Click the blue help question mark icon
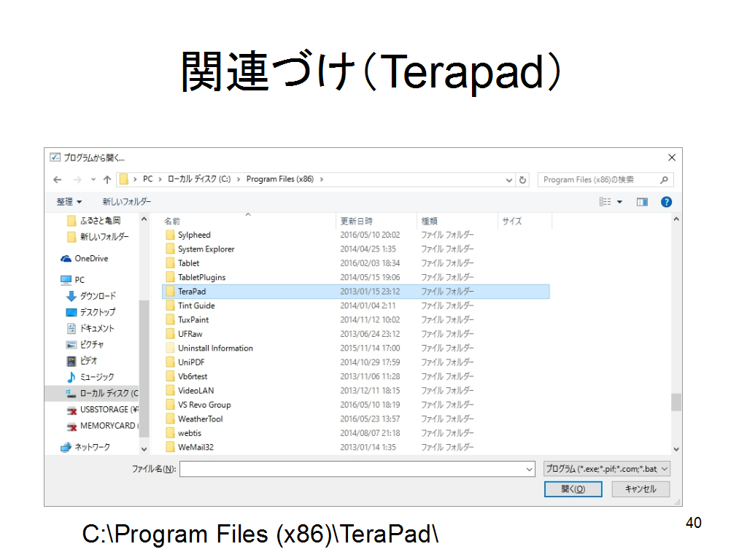 point(666,202)
